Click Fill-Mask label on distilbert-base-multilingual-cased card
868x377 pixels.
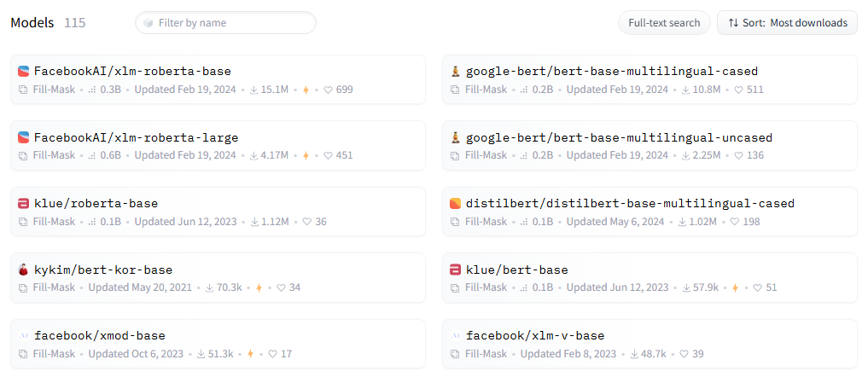(x=486, y=222)
